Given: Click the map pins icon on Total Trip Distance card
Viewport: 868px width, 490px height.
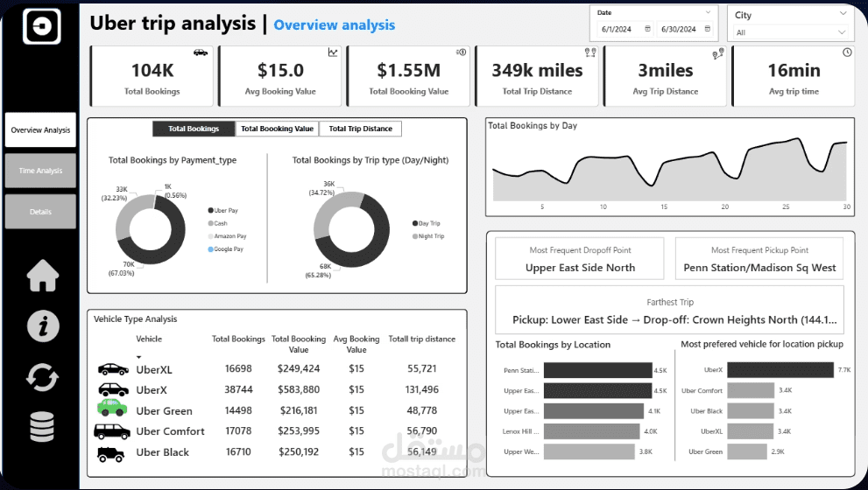Looking at the screenshot, I should click(x=590, y=52).
